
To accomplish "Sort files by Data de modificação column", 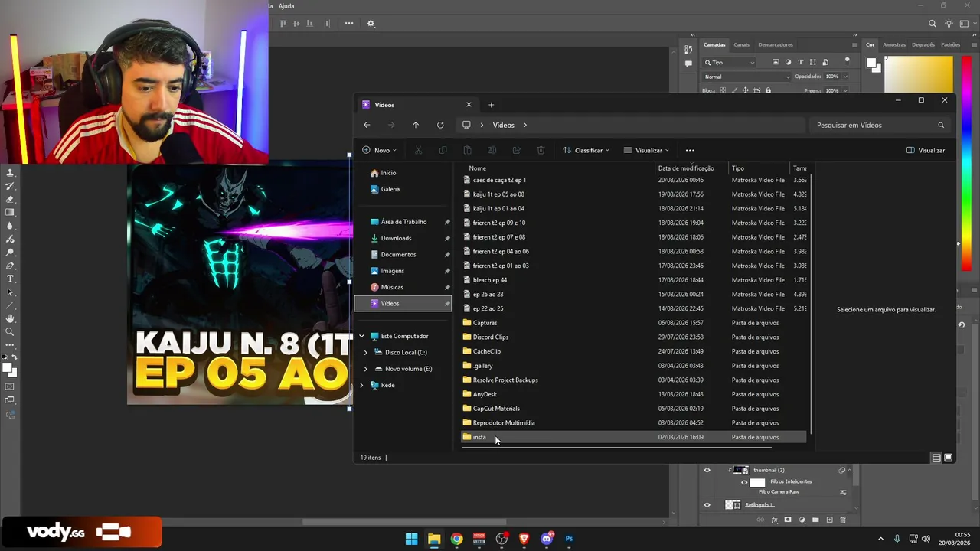I will [x=686, y=168].
